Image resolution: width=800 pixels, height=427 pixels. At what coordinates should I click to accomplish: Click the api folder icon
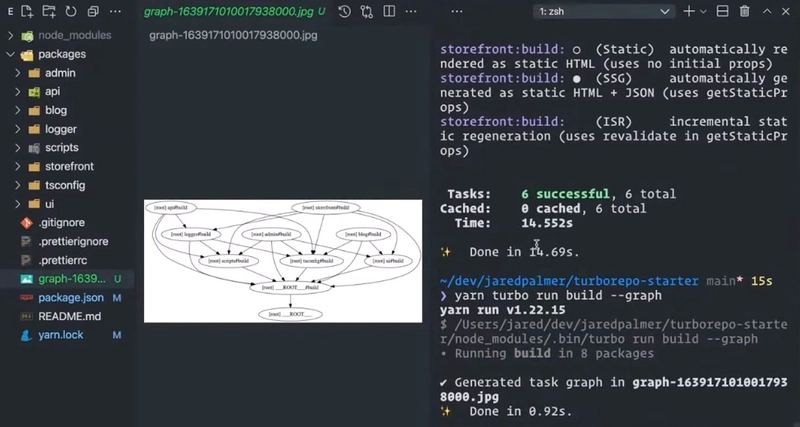(x=34, y=92)
